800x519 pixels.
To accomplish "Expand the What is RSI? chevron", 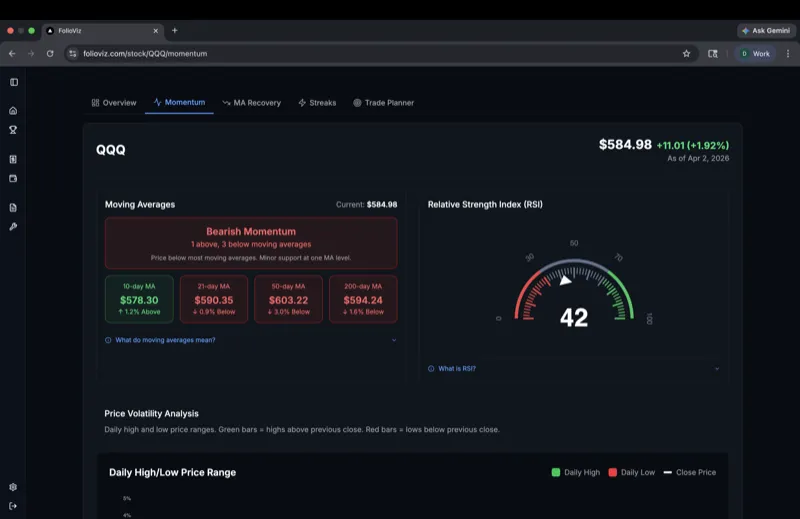I will 717,368.
